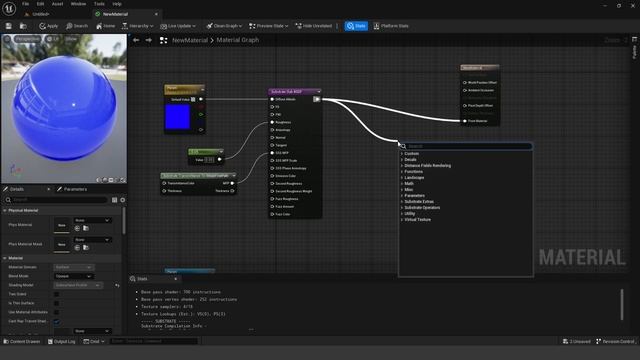This screenshot has width=640, height=360.
Task: Open the Live Update dropdown
Action: tap(178, 26)
